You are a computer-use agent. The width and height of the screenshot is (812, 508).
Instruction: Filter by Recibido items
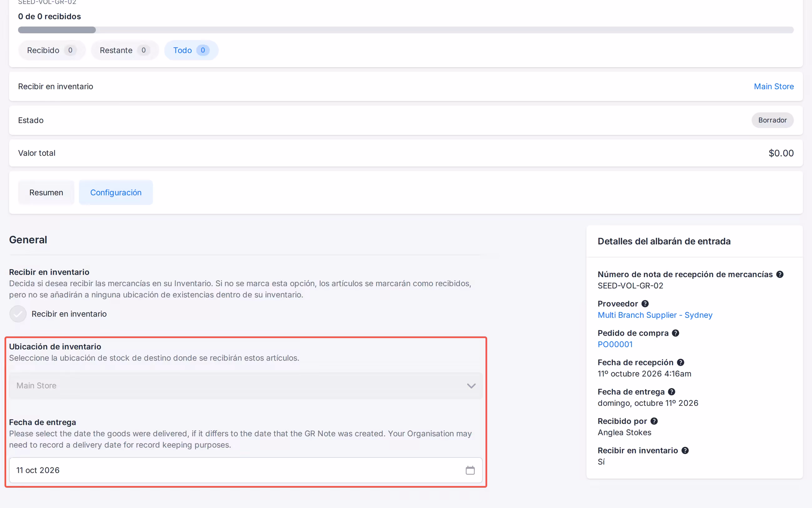pos(52,50)
